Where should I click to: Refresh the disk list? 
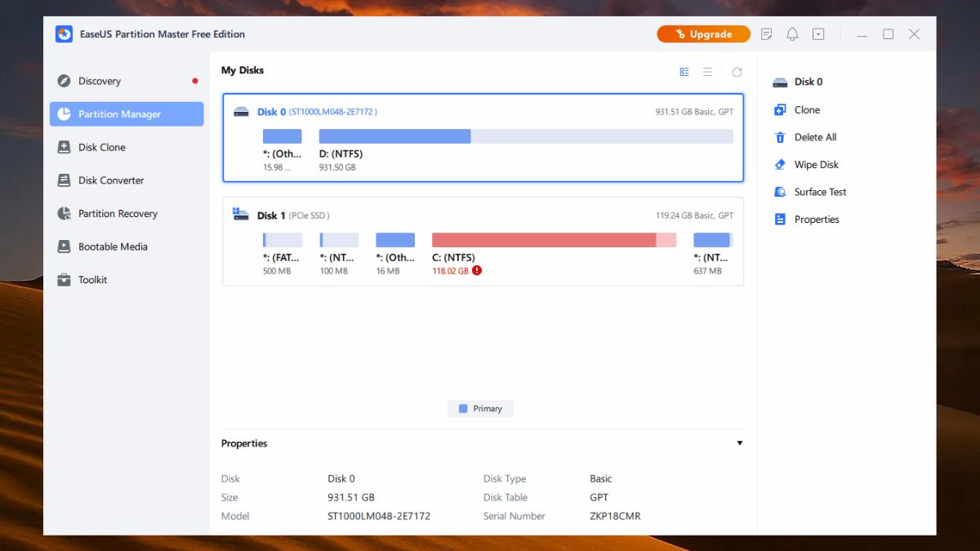tap(737, 72)
